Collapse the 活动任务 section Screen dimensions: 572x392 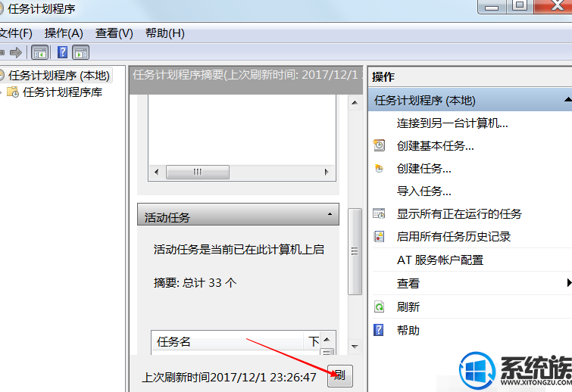(330, 214)
